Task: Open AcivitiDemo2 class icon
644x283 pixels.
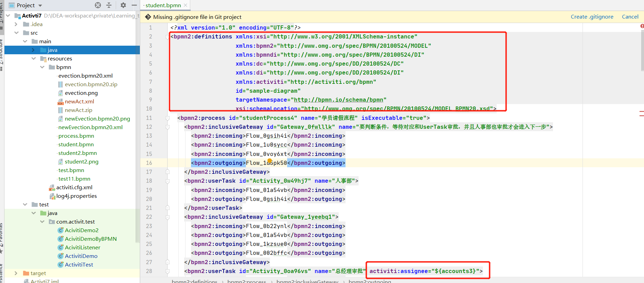Action: (60, 230)
